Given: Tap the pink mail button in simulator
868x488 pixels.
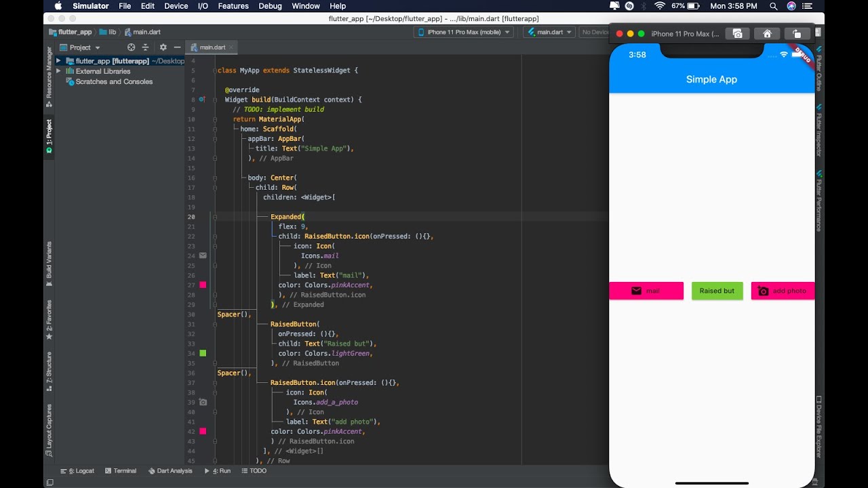Looking at the screenshot, I should [646, 291].
